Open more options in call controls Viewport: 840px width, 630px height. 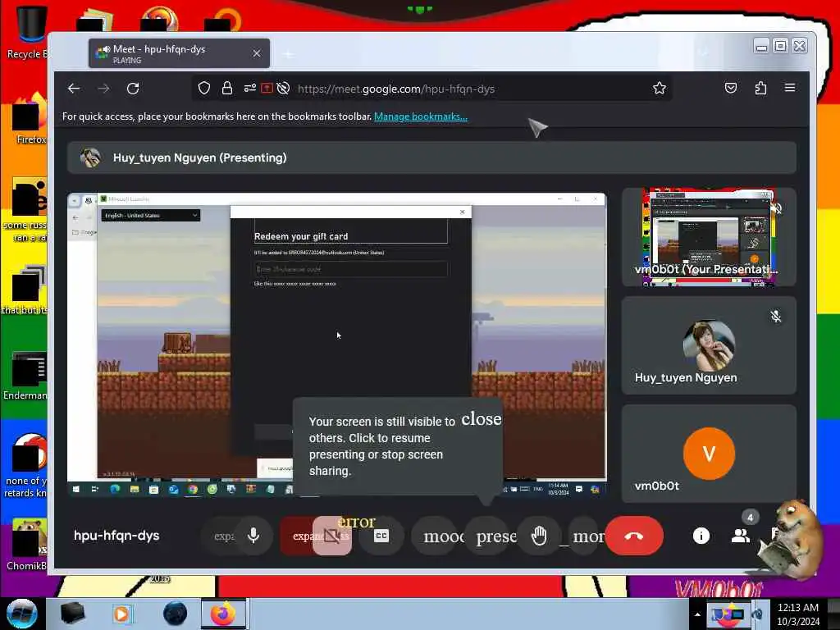(x=586, y=536)
